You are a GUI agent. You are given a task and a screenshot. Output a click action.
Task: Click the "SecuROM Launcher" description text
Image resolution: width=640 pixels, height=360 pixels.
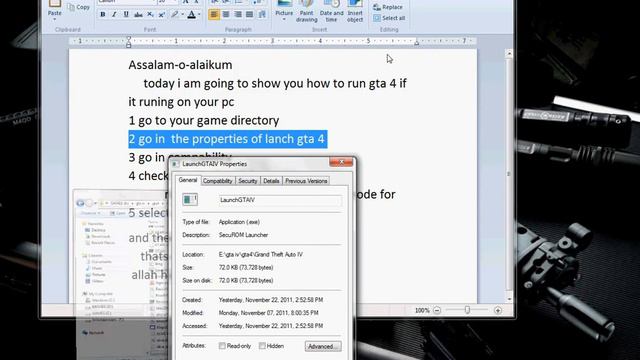[243, 235]
